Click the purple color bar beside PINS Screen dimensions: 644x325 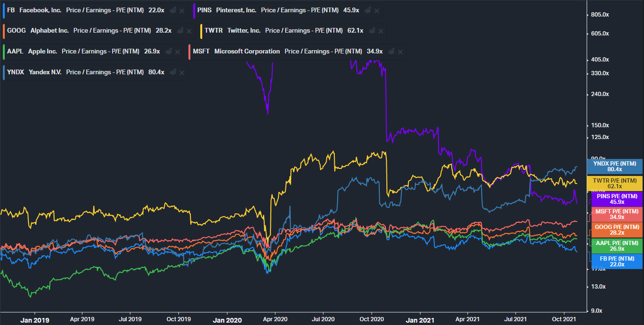point(194,10)
